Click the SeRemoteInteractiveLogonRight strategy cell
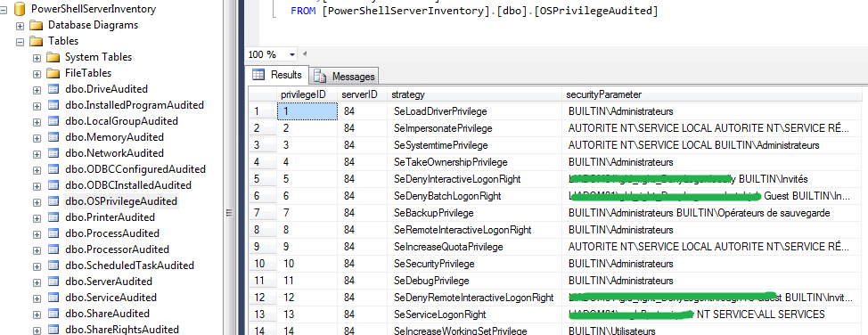 (x=474, y=230)
